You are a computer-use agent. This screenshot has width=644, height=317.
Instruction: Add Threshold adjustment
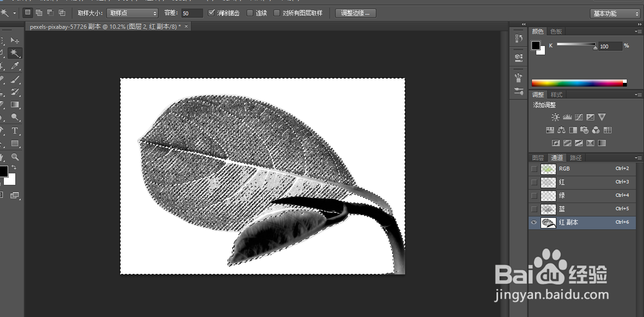579,143
